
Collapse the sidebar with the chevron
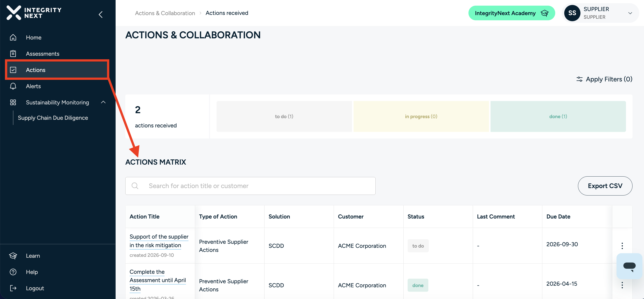[101, 14]
